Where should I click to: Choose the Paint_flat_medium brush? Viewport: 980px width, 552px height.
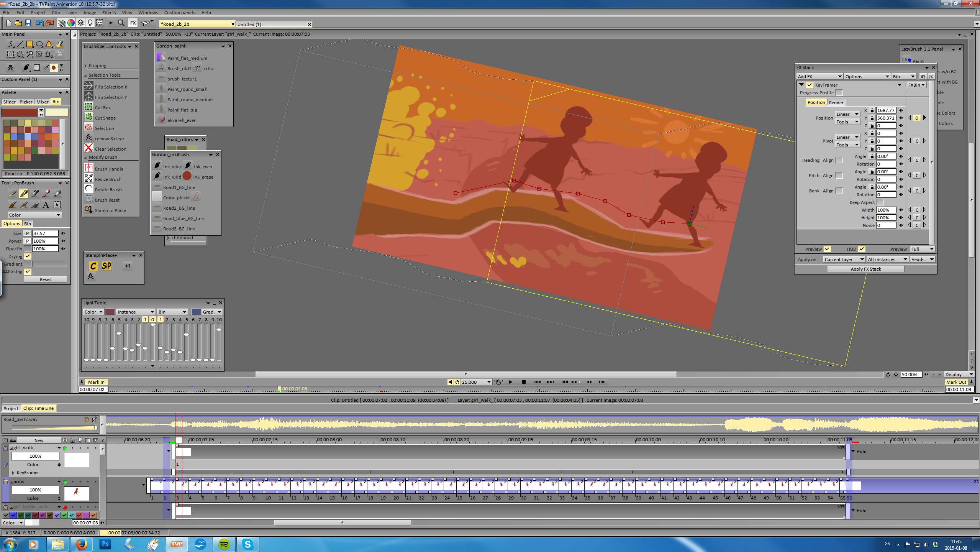pos(187,58)
